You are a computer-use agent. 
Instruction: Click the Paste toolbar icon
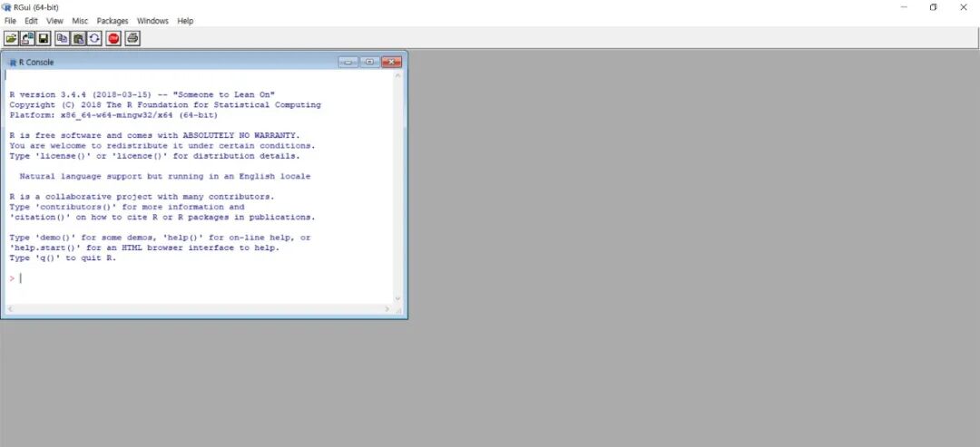pos(78,39)
